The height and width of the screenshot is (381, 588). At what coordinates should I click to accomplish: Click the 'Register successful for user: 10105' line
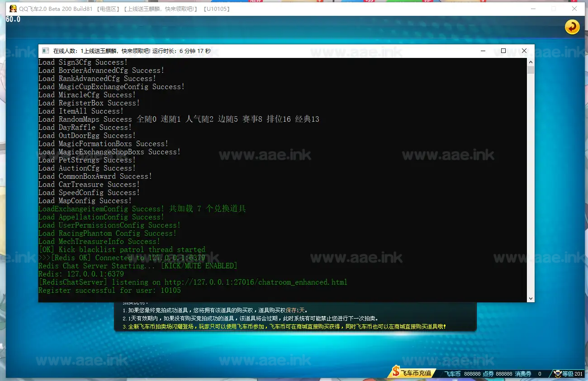109,291
